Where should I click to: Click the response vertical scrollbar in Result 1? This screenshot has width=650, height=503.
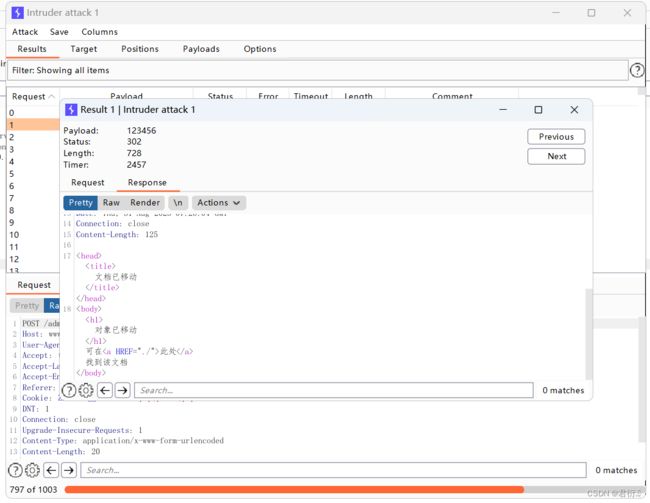point(589,334)
